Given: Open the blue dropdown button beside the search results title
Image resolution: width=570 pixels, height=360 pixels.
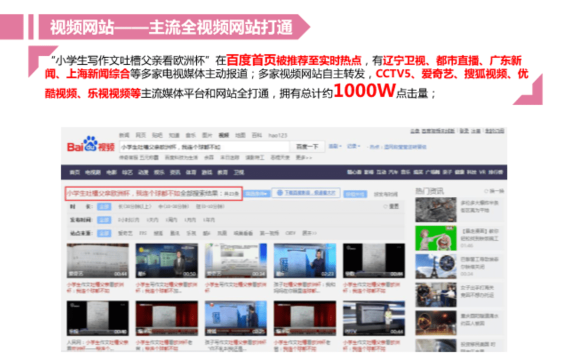Looking at the screenshot, I should tap(257, 193).
